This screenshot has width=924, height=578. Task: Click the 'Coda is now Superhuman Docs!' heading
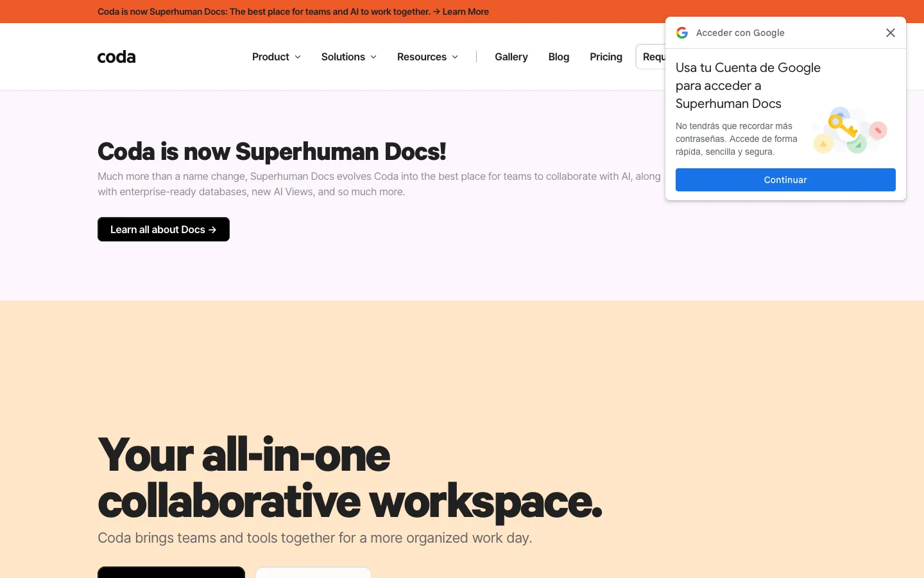point(272,152)
